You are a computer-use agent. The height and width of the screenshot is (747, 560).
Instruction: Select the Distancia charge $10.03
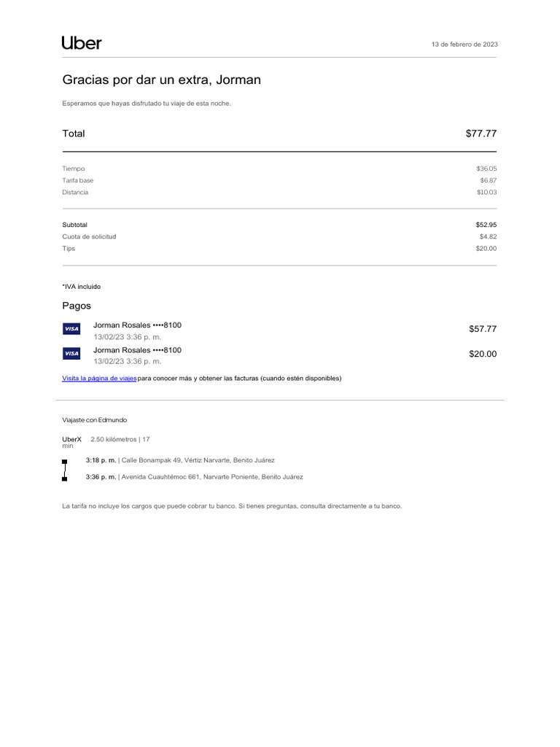[486, 193]
